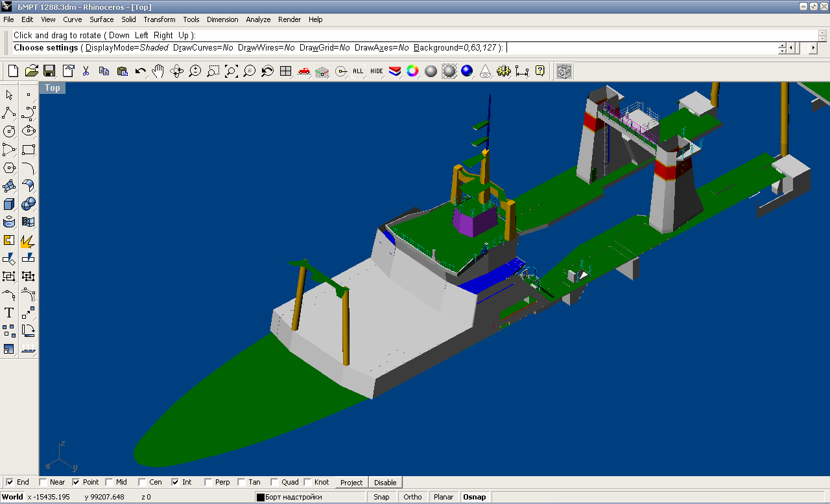Image resolution: width=830 pixels, height=504 pixels.
Task: Select the Box solid tool
Action: 9,204
